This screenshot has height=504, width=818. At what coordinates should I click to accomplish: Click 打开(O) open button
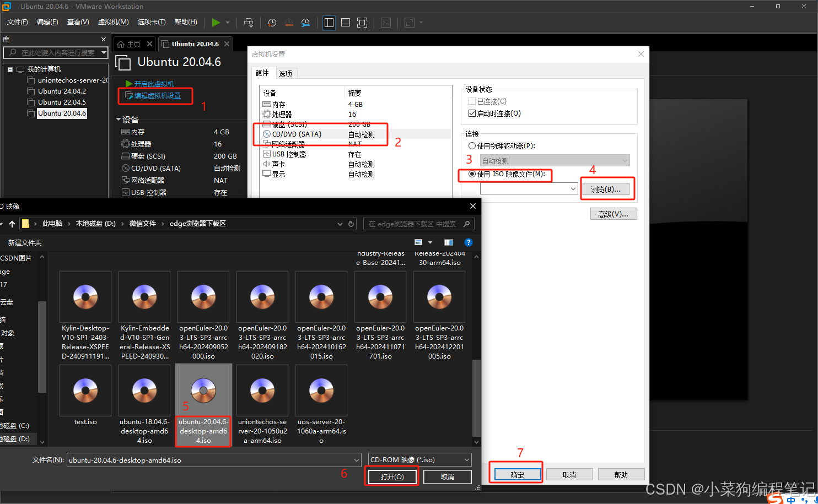(x=392, y=476)
